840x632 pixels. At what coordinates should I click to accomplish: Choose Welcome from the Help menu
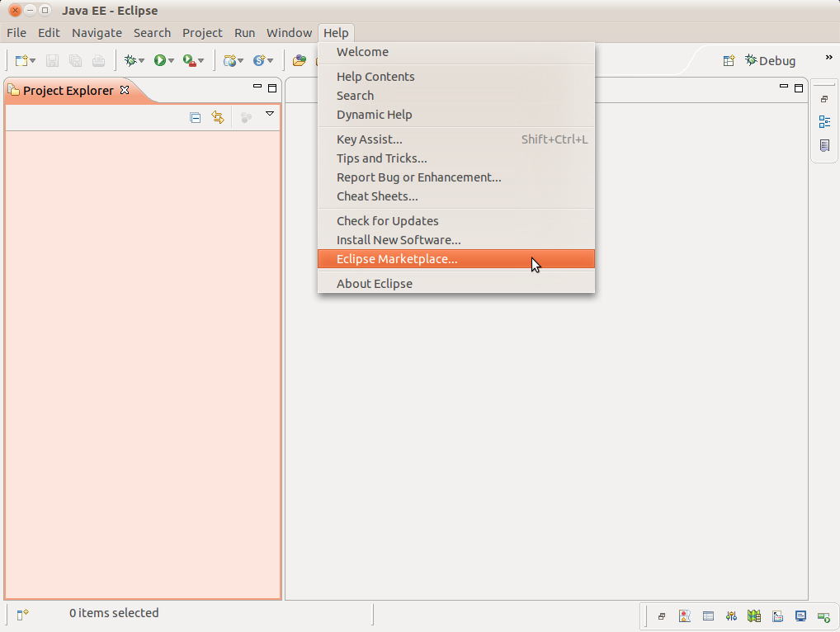coord(455,52)
